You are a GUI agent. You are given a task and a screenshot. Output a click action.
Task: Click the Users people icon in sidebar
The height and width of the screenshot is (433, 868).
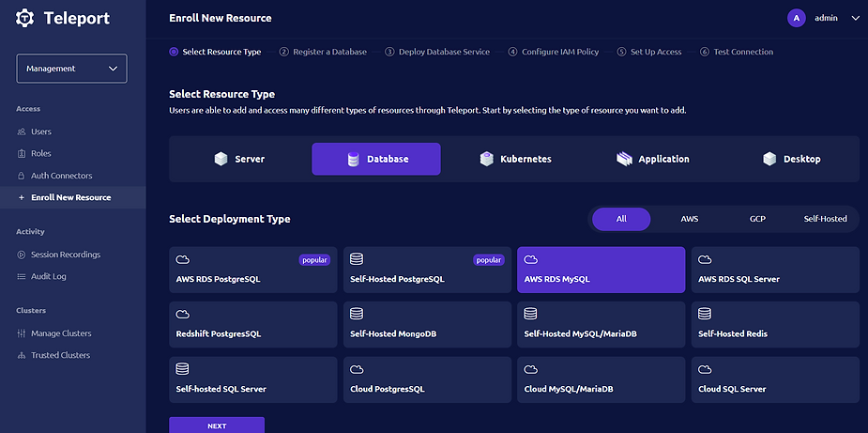(x=21, y=131)
